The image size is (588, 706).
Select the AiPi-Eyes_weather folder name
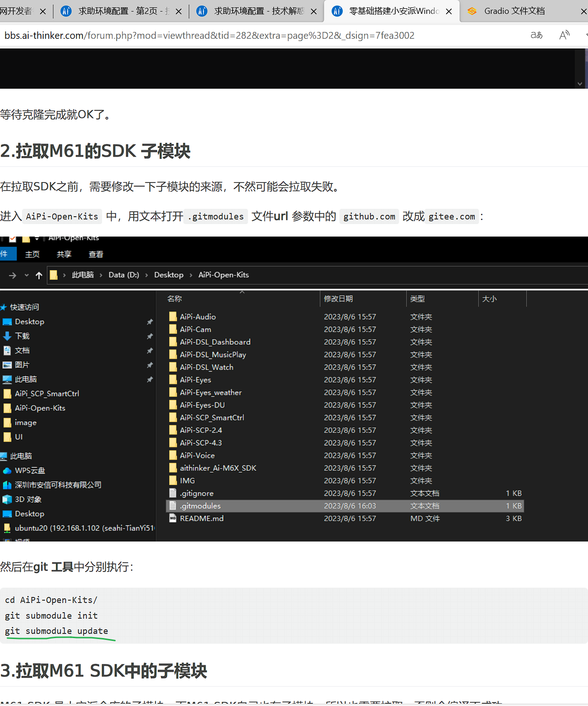point(211,392)
